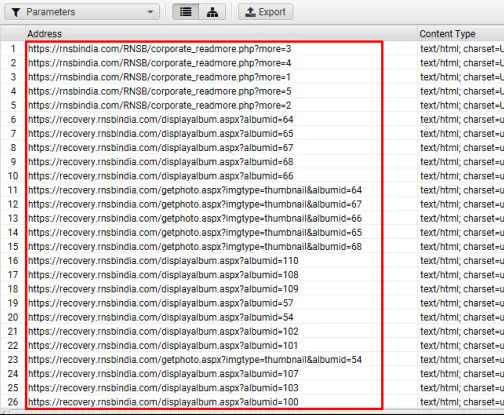
Task: Select row 1 corporate_readmore.php?more=3 URL
Action: coord(160,49)
